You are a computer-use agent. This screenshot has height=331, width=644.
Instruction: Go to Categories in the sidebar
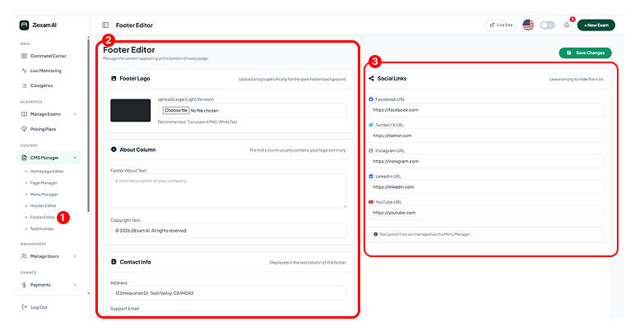click(41, 85)
